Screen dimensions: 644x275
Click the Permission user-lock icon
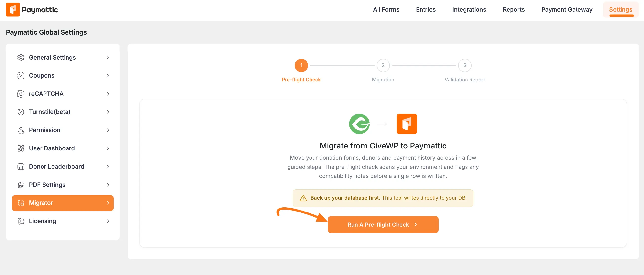tap(21, 130)
